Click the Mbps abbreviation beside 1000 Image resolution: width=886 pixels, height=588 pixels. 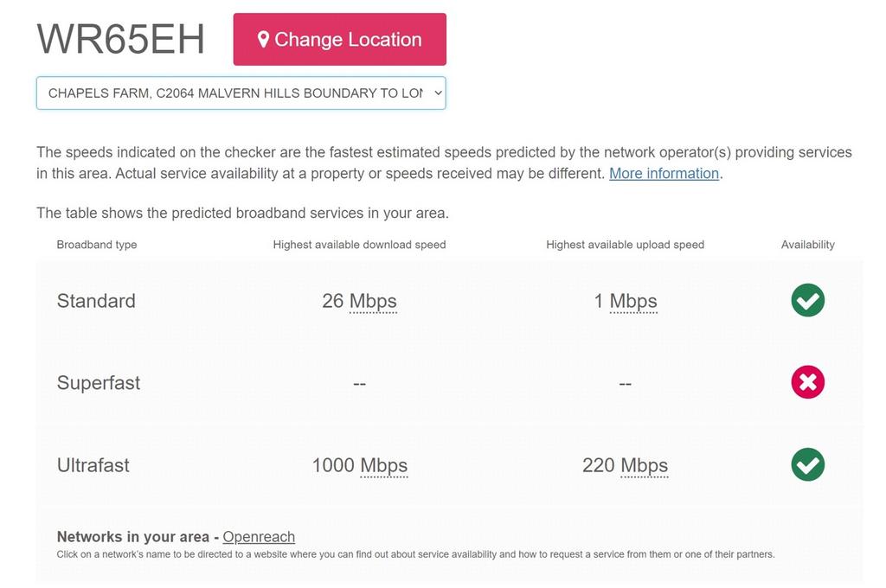click(x=383, y=465)
